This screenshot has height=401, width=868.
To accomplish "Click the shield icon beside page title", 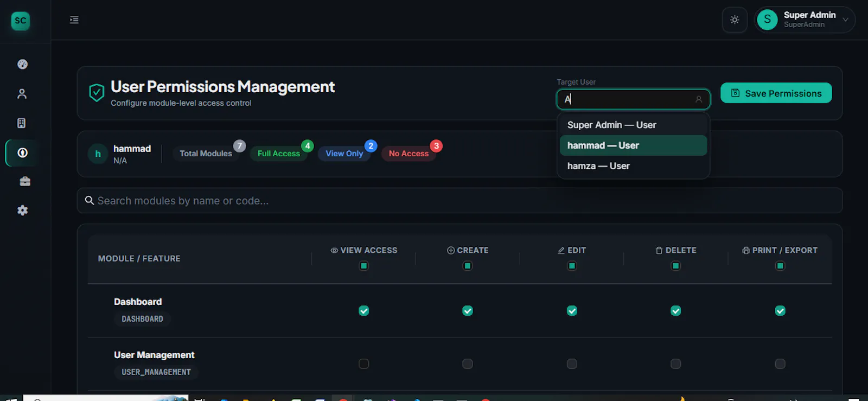I will (97, 93).
